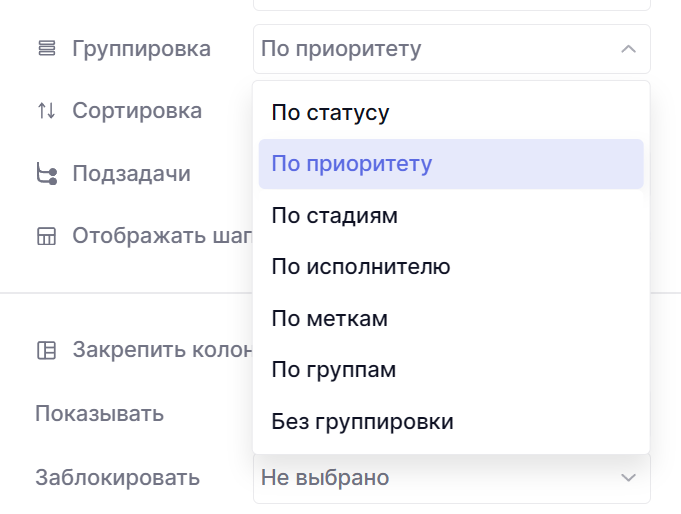Screen dimensions: 681x514
Task: Click the Сортировка label
Action: coord(137,111)
